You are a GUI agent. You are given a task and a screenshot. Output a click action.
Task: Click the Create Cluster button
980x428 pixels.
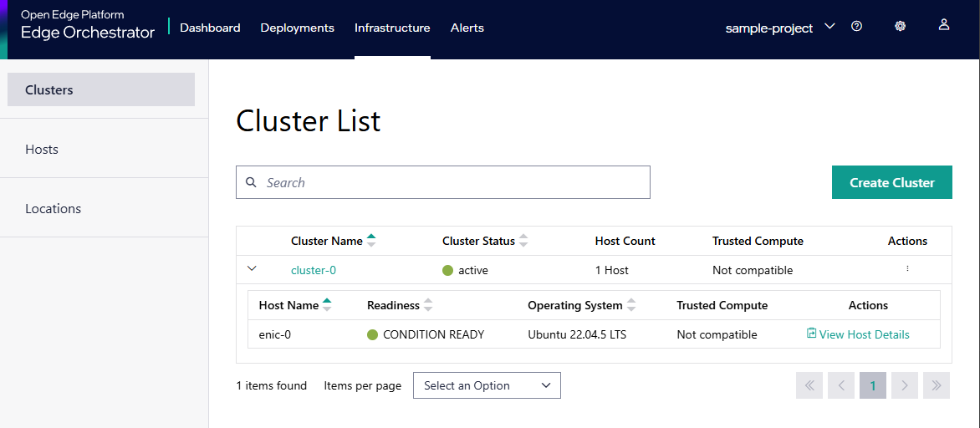click(x=891, y=182)
